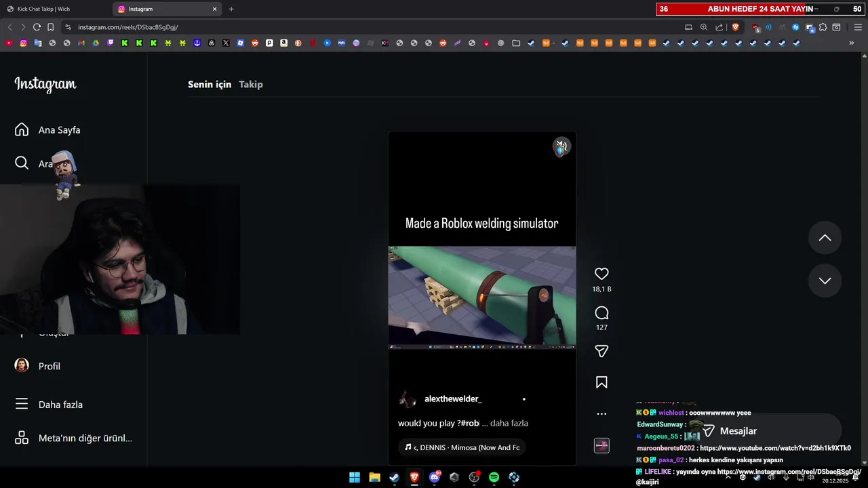Share the reel with the paper plane icon
Viewport: 868px width, 488px height.
(x=601, y=351)
